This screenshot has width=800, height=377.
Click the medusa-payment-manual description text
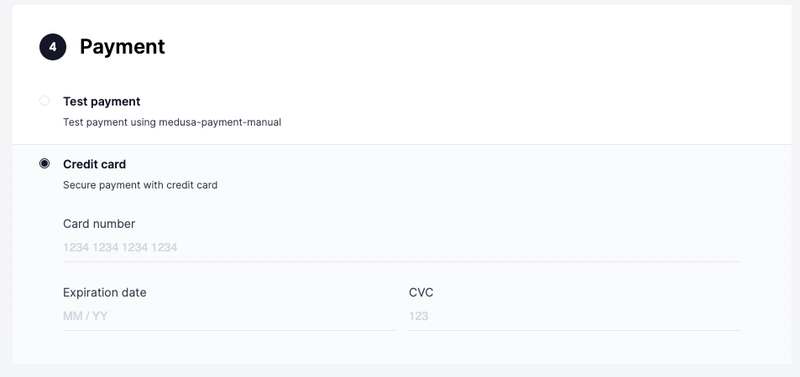[x=172, y=122]
